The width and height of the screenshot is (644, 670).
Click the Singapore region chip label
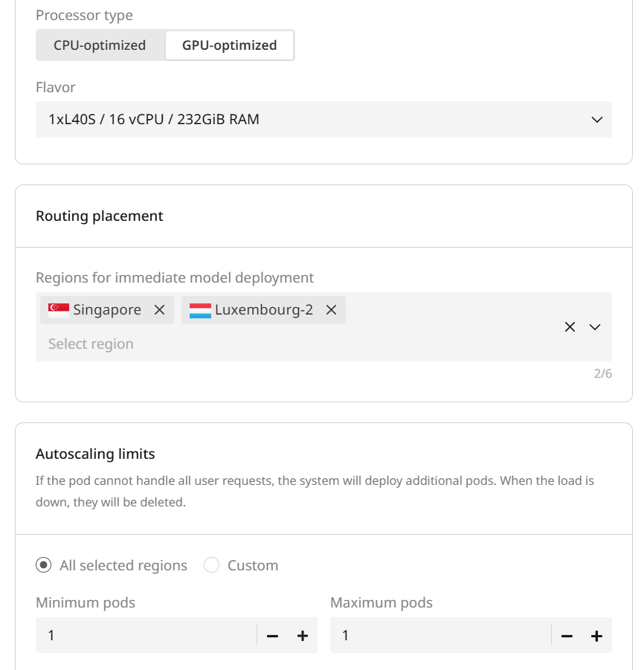(x=107, y=310)
